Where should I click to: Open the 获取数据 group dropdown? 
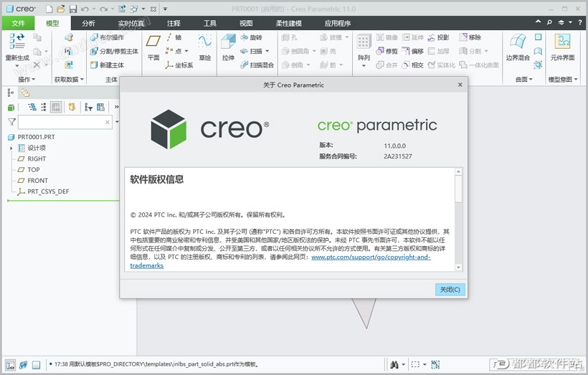pyautogui.click(x=69, y=79)
